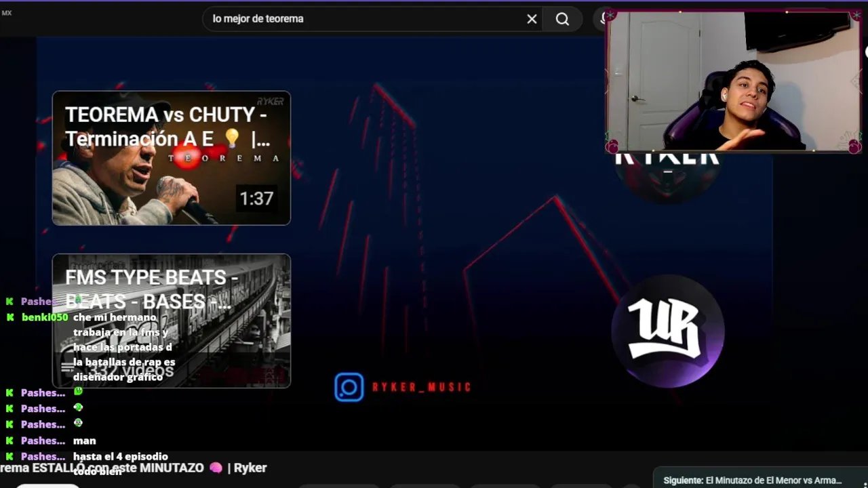Viewport: 868px width, 488px height.
Task: Open the TEOREMA vs CHUTY video card
Action: coord(172,158)
